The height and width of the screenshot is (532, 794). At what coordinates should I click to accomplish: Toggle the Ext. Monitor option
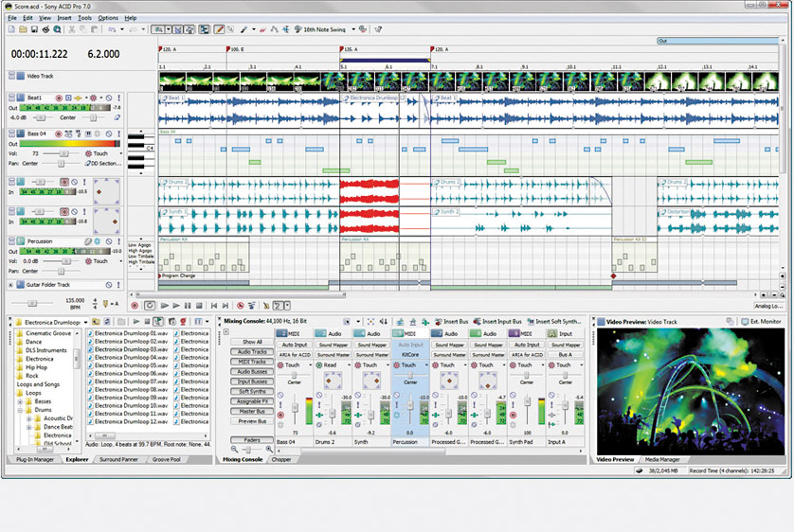755,322
